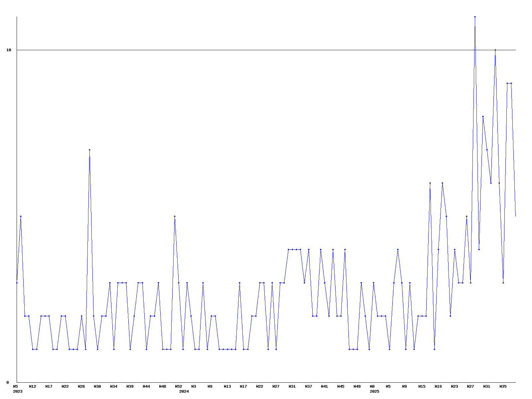Click the W44 week label

click(x=146, y=386)
